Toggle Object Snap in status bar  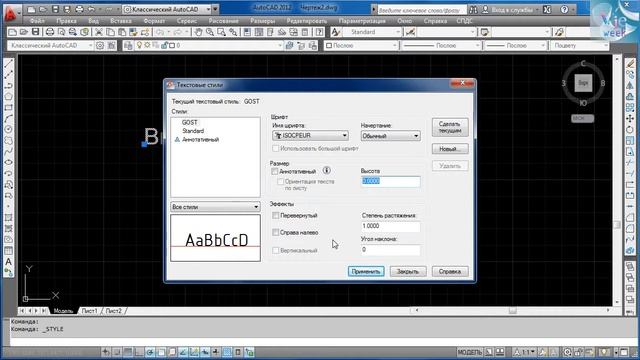(x=161, y=352)
